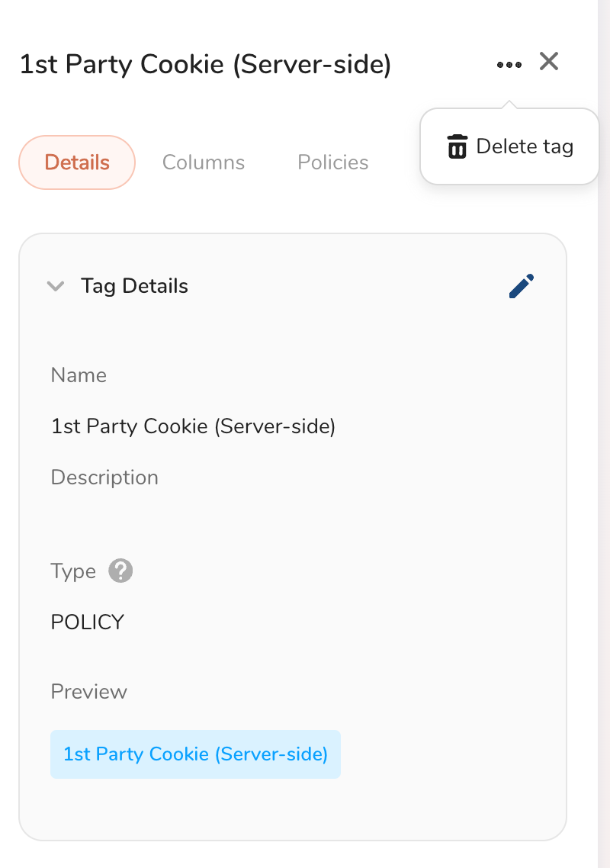Click the tag name value under Name
This screenshot has width=610, height=868.
click(x=193, y=426)
